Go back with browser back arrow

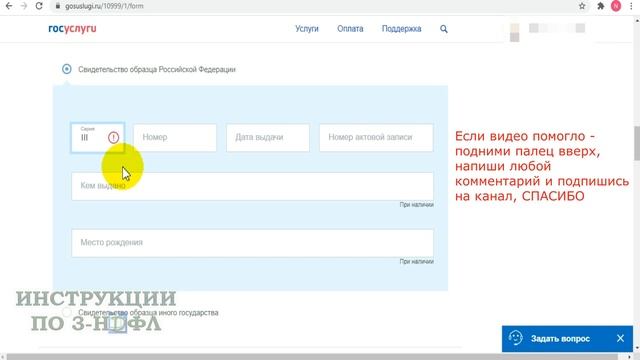coord(9,6)
